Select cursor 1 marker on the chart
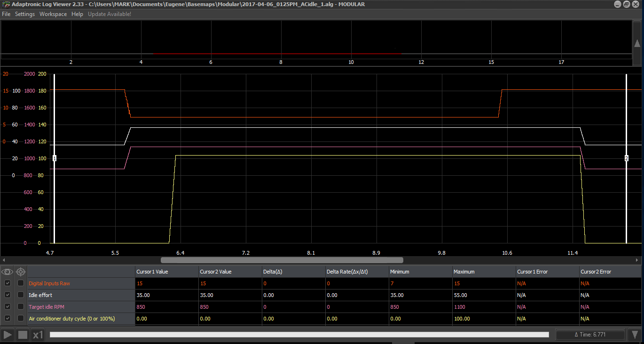 (55, 158)
